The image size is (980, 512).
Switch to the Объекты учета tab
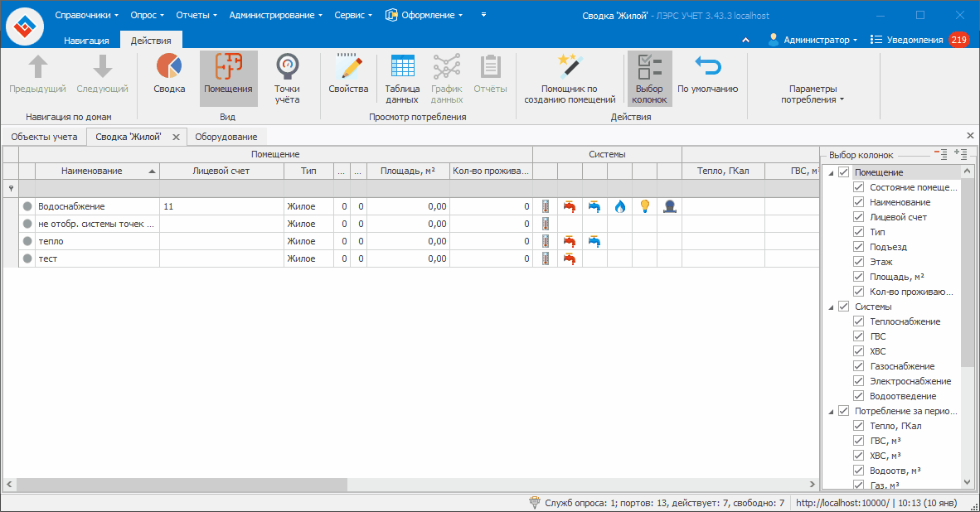(x=45, y=137)
